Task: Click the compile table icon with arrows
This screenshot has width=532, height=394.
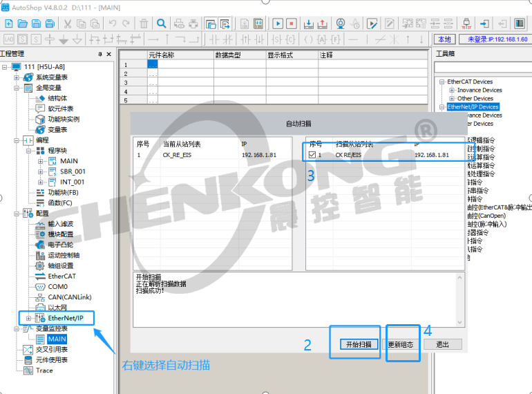Action: [x=258, y=24]
